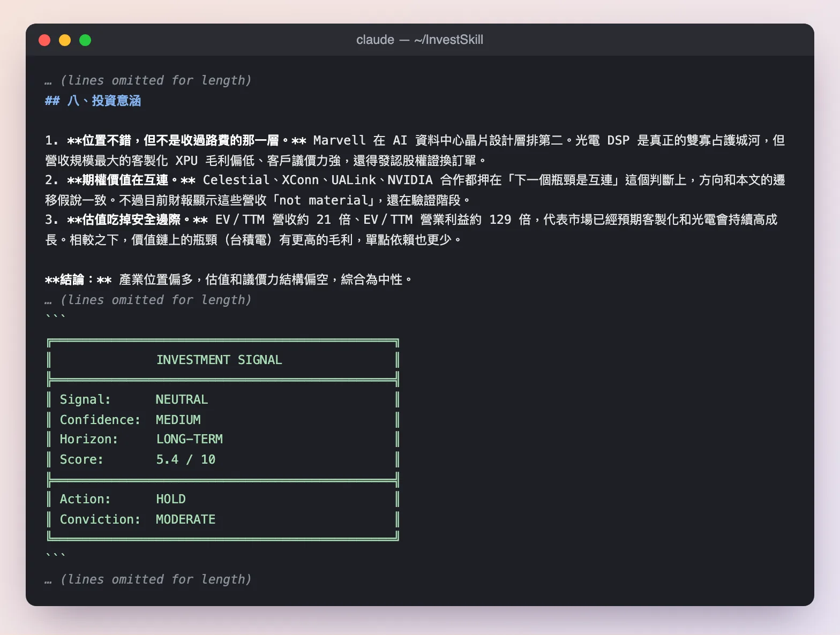The width and height of the screenshot is (840, 635).
Task: Click the text 'Celestial' in point 2
Action: click(x=236, y=180)
